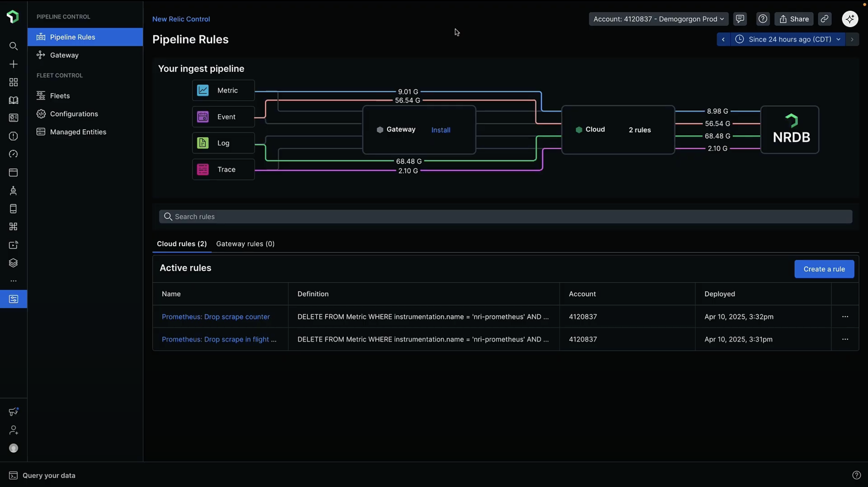Switch to Gateway rules (0) tab
Screen dimensions: 868x487
245,244
